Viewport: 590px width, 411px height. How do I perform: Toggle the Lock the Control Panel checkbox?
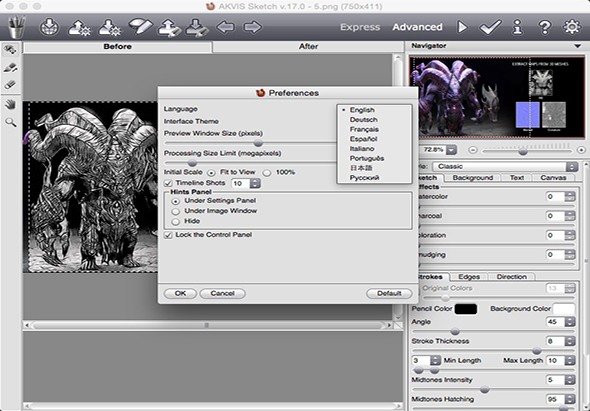click(x=168, y=235)
